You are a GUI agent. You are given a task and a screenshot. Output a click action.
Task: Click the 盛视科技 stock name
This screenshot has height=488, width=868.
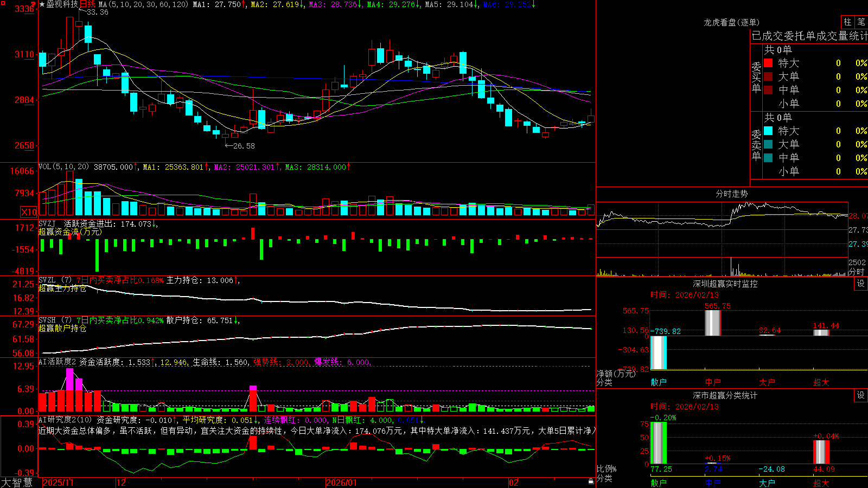coord(62,4)
